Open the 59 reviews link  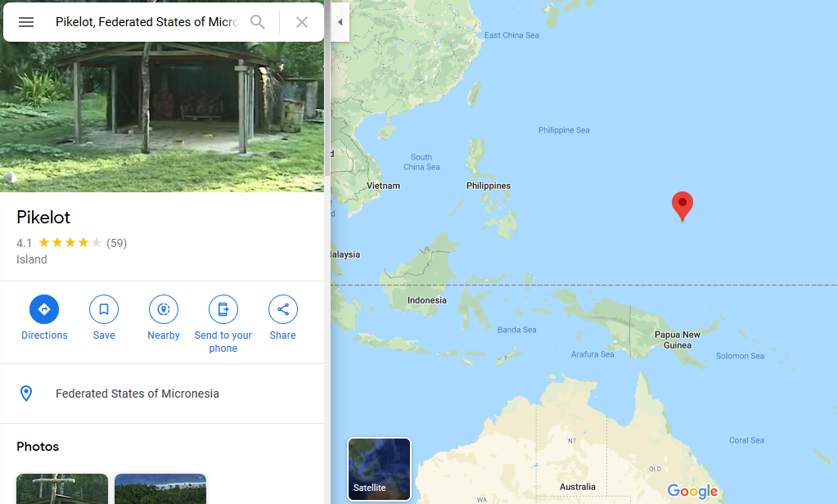[x=117, y=243]
